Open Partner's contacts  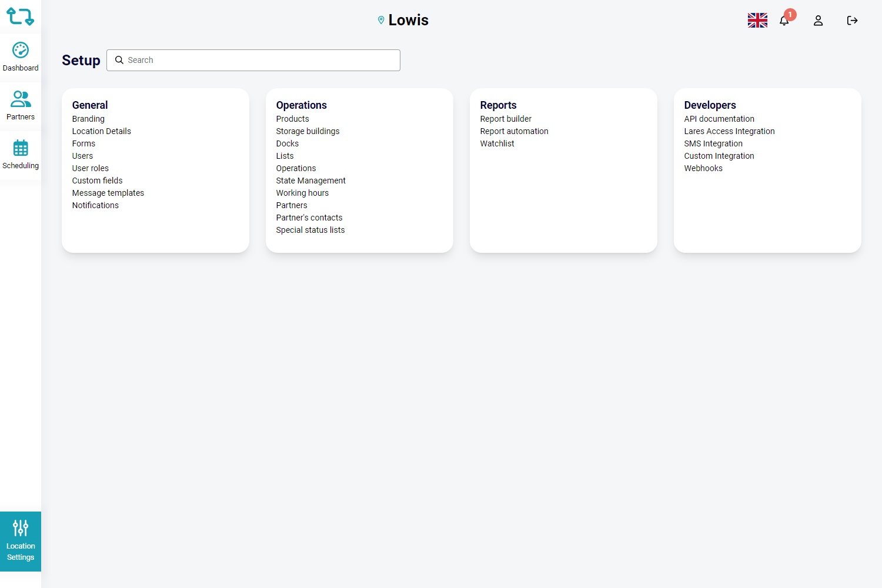click(x=309, y=218)
